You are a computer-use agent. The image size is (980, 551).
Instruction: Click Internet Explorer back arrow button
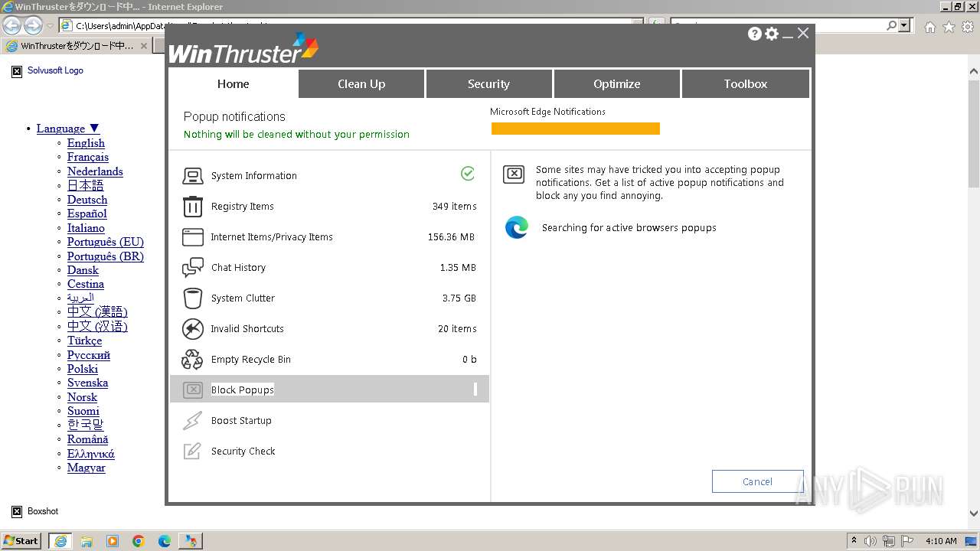coord(11,26)
